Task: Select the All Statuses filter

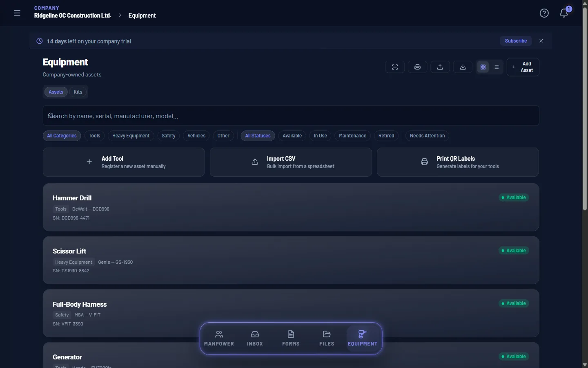Action: click(258, 136)
